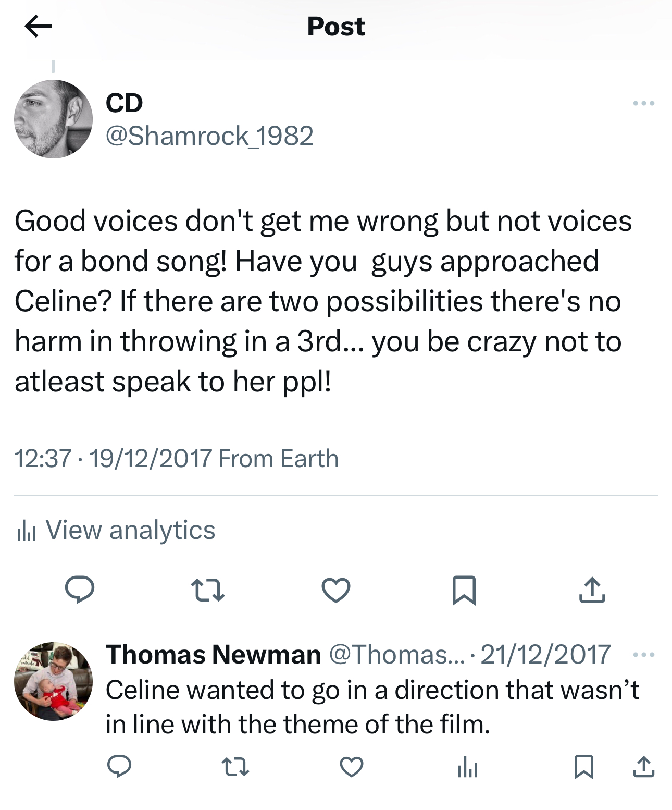672x810 pixels.
Task: Repost Thomas Newman's reply
Action: click(235, 767)
